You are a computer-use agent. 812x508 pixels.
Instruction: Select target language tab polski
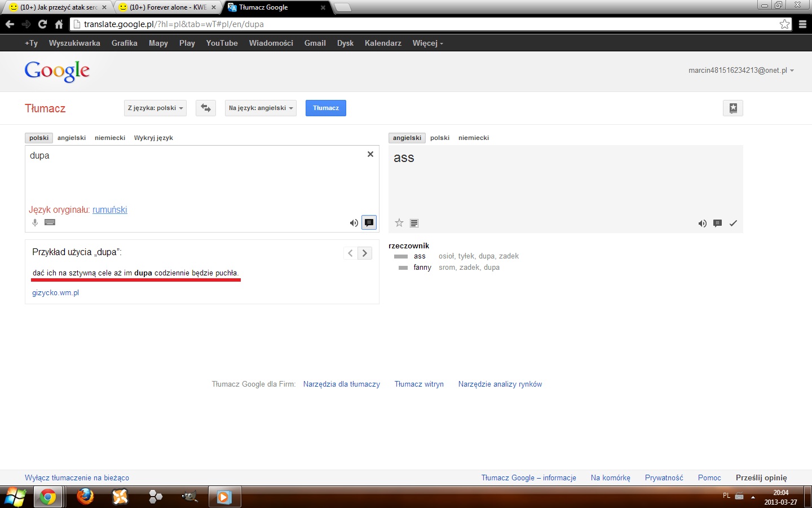click(440, 138)
